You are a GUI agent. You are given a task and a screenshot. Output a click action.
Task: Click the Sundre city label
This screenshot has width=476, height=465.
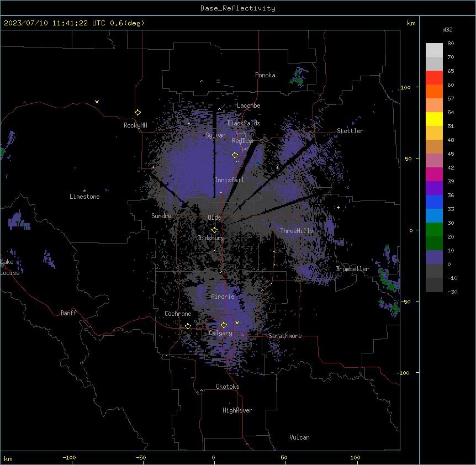click(161, 216)
